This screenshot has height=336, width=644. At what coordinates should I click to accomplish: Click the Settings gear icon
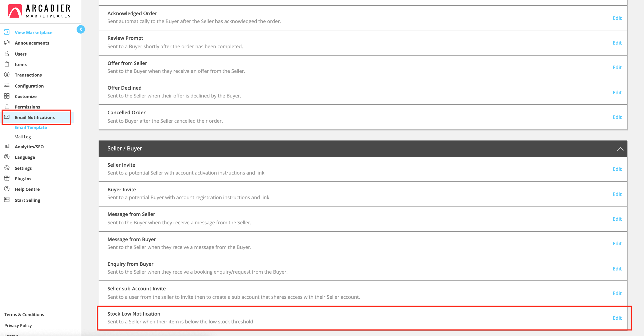7,168
